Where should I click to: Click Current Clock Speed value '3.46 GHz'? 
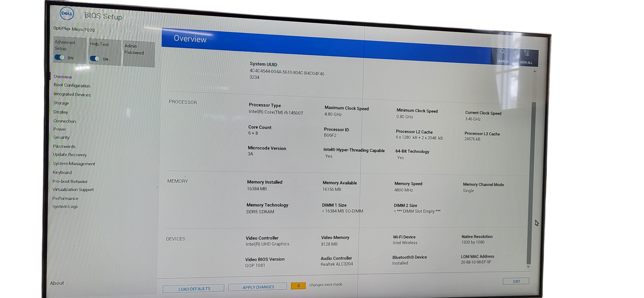pos(473,119)
